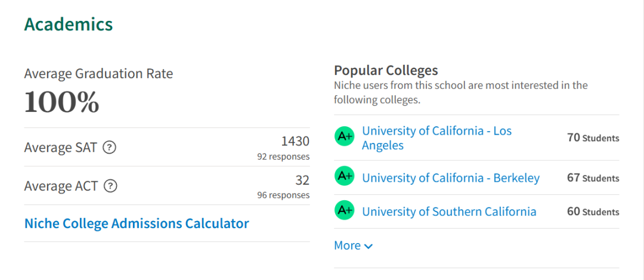This screenshot has width=644, height=280.
Task: Open the Niche College Admissions Calculator
Action: (x=137, y=224)
